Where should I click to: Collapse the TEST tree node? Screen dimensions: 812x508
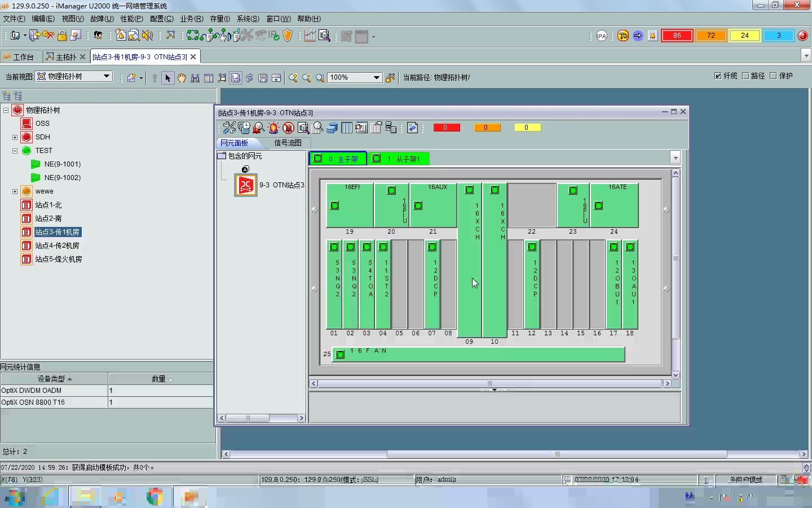pos(15,151)
